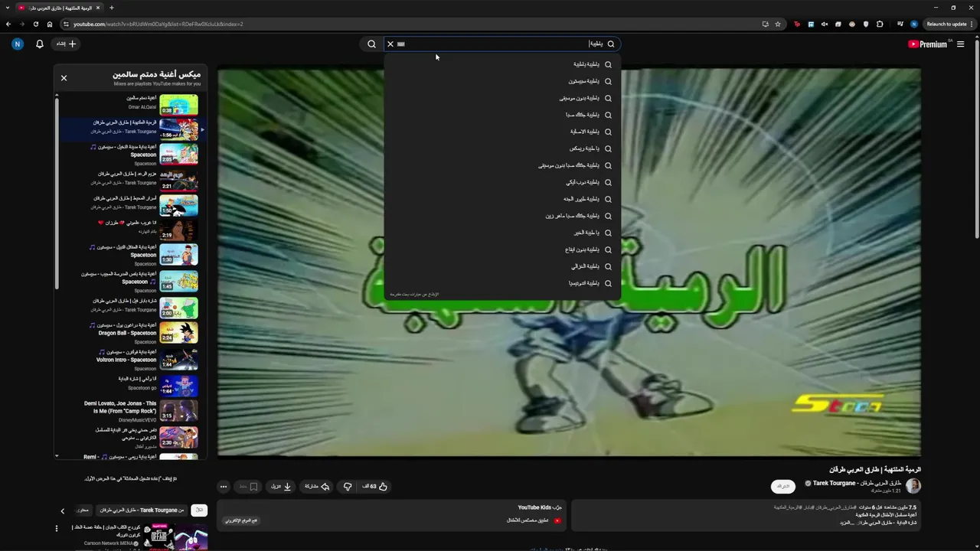Open the tab search dropdown arrow
The image size is (980, 551).
coord(8,8)
